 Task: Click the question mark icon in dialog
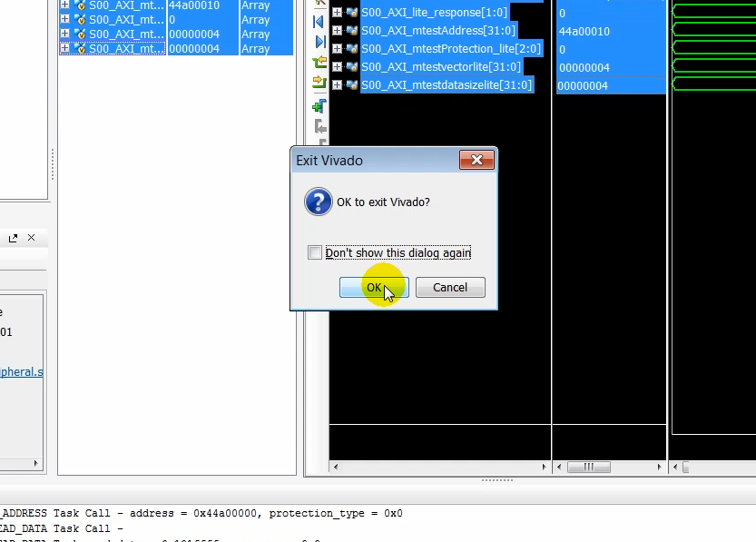pyautogui.click(x=318, y=202)
